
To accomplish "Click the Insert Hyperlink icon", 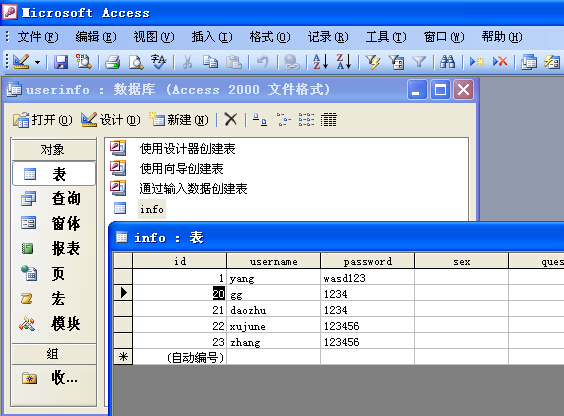I will tap(292, 62).
